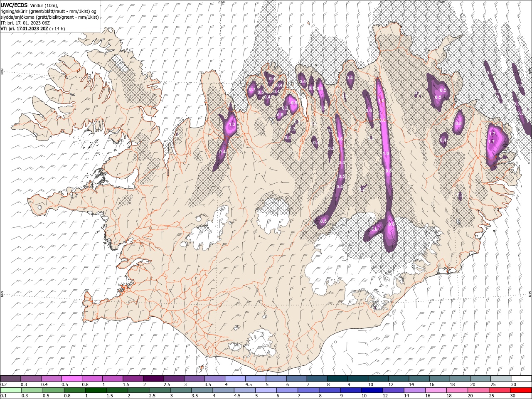Click the '20W' longitude label at the top

click(221, 2)
